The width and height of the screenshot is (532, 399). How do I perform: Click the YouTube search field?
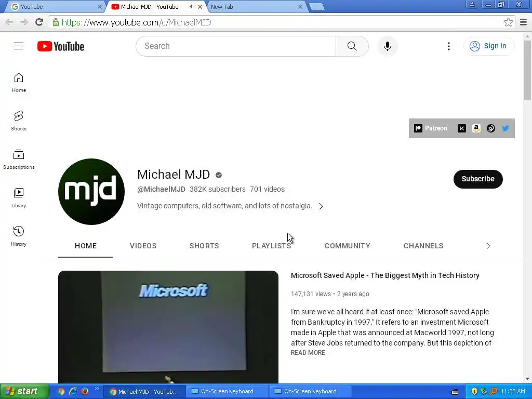tap(236, 46)
